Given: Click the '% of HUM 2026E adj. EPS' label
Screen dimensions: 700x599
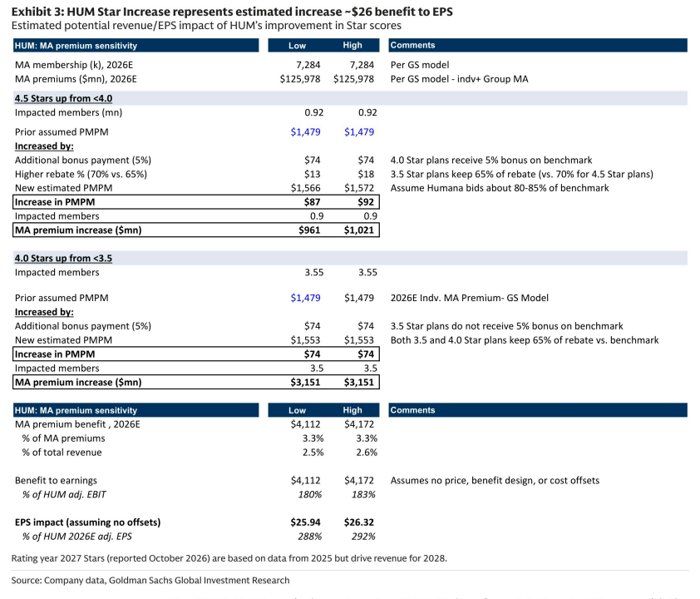Looking at the screenshot, I should pyautogui.click(x=77, y=537).
